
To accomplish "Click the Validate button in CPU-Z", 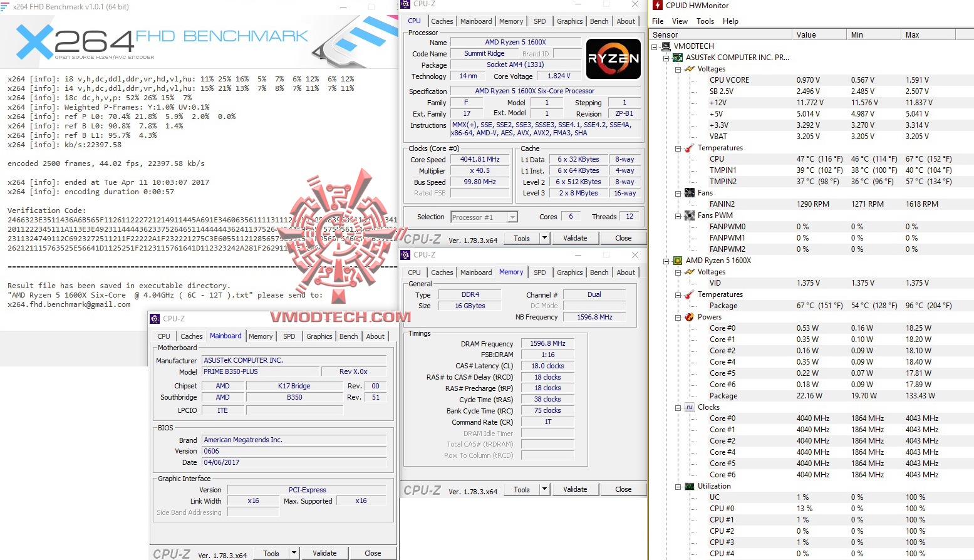I will 575,238.
